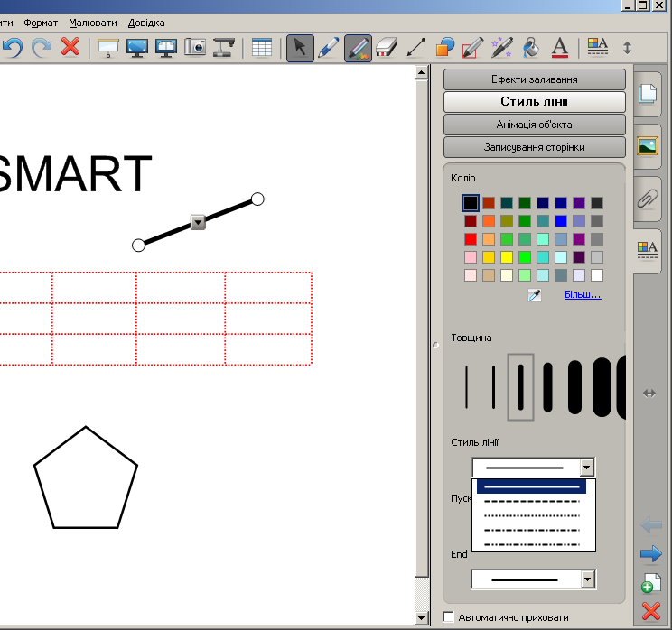Pick the black color swatch
Image resolution: width=672 pixels, height=630 pixels.
[471, 203]
